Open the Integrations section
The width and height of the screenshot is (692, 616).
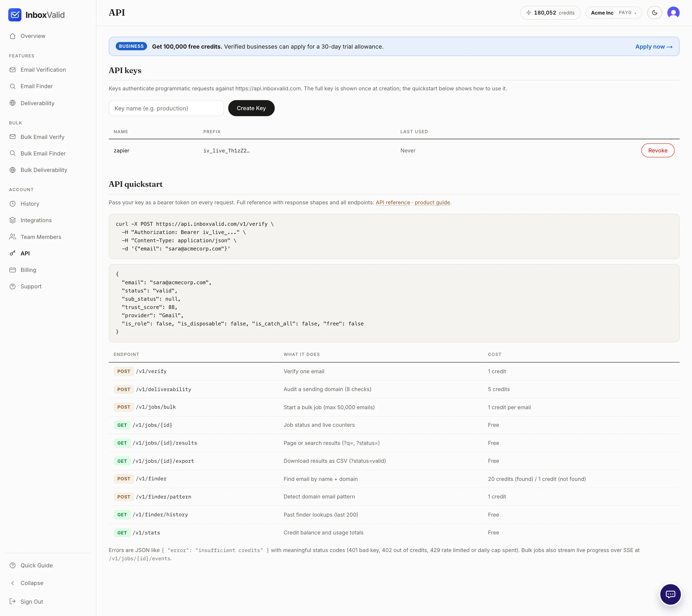pos(36,220)
